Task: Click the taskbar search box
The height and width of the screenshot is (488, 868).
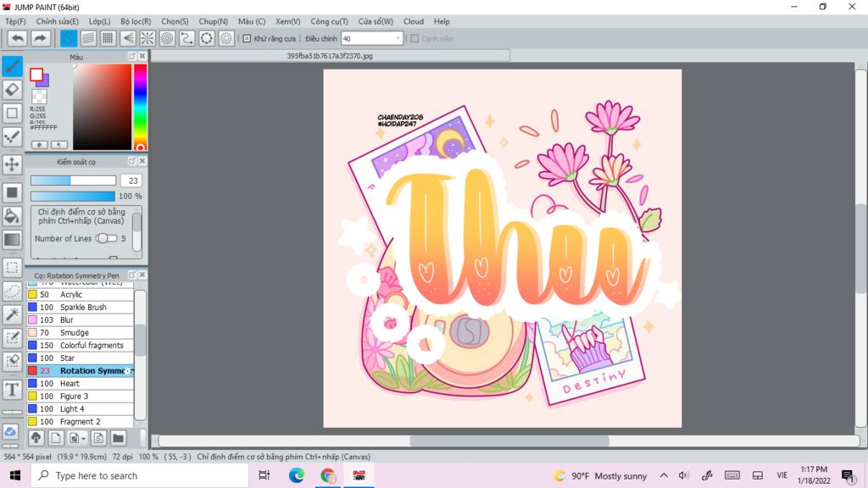Action: pos(140,475)
